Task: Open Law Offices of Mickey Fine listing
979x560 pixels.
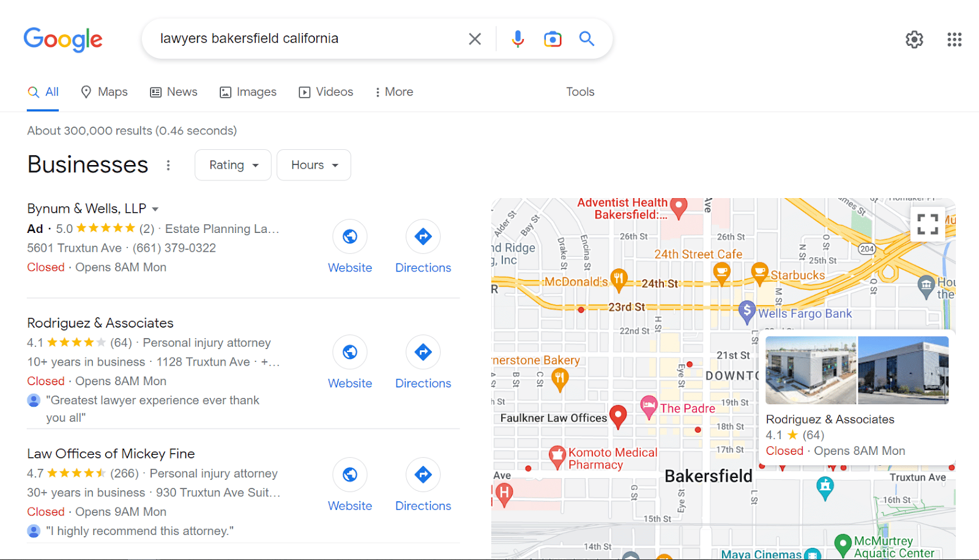Action: (x=111, y=454)
